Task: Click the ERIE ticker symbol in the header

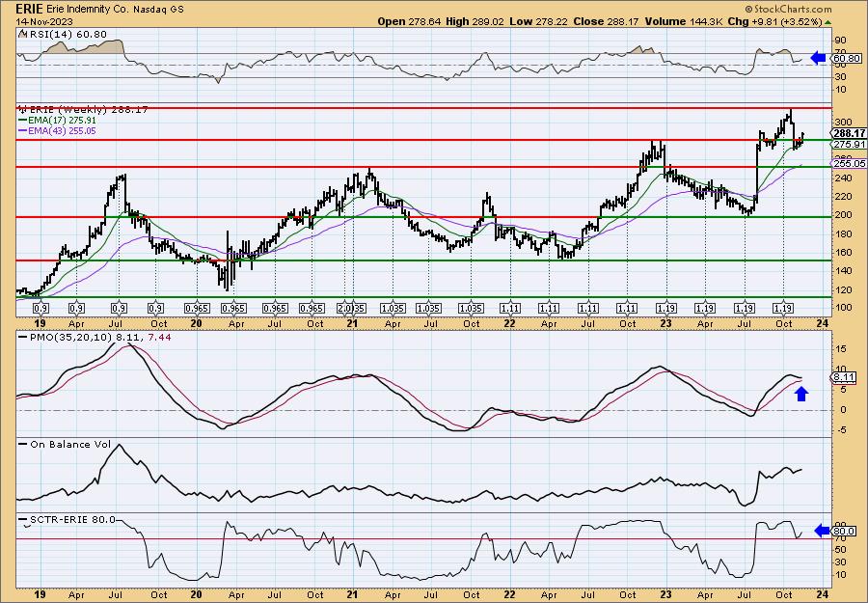Action: click(x=30, y=9)
